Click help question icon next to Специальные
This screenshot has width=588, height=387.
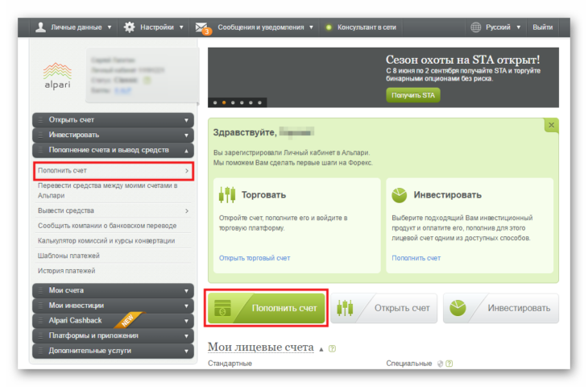[x=449, y=364]
